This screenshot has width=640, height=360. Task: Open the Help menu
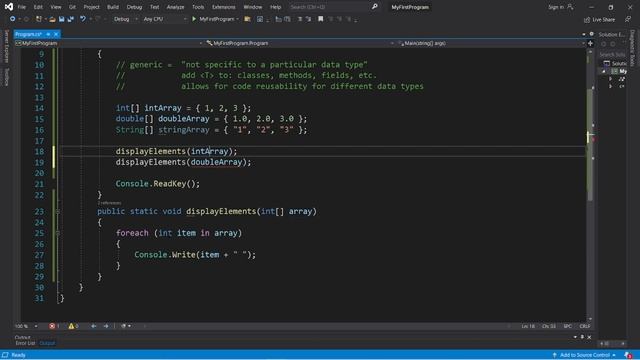(x=276, y=7)
